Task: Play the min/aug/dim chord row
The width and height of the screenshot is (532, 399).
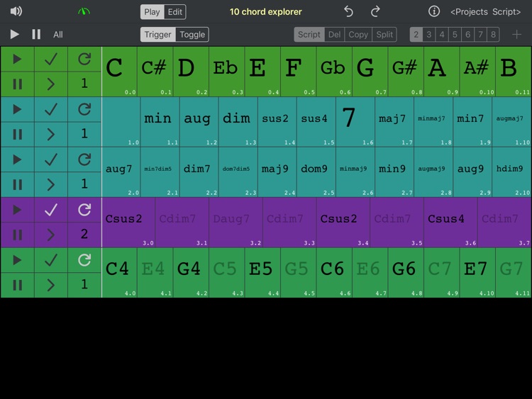Action: tap(17, 110)
